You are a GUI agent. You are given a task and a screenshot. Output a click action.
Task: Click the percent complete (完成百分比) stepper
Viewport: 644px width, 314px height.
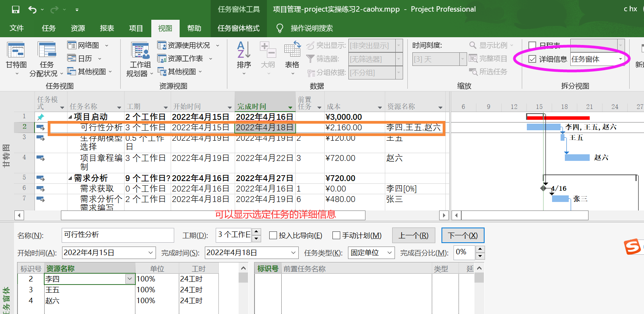point(480,253)
